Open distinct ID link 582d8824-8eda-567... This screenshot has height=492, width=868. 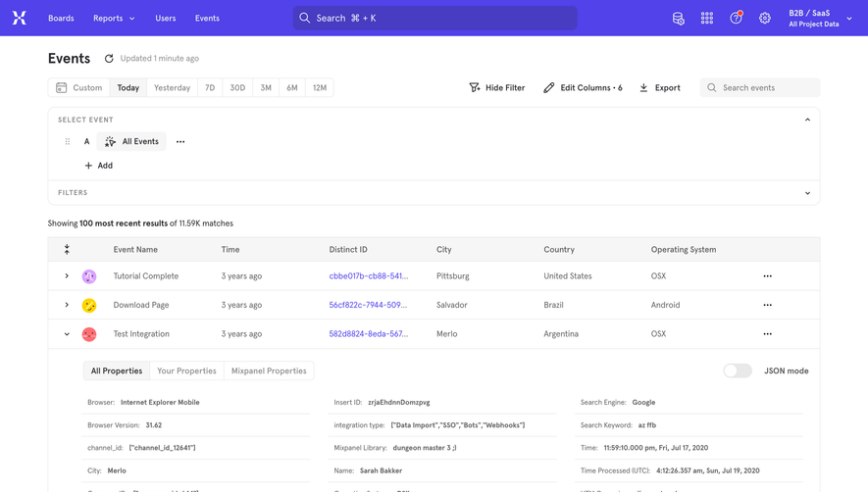(368, 334)
